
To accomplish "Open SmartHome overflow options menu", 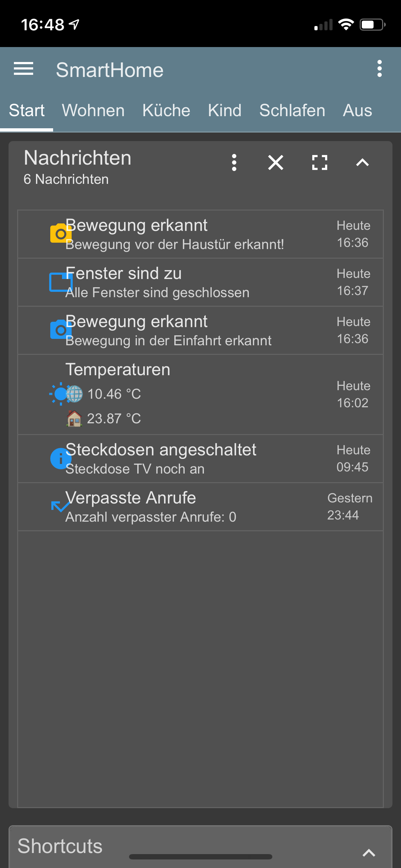I will 379,69.
